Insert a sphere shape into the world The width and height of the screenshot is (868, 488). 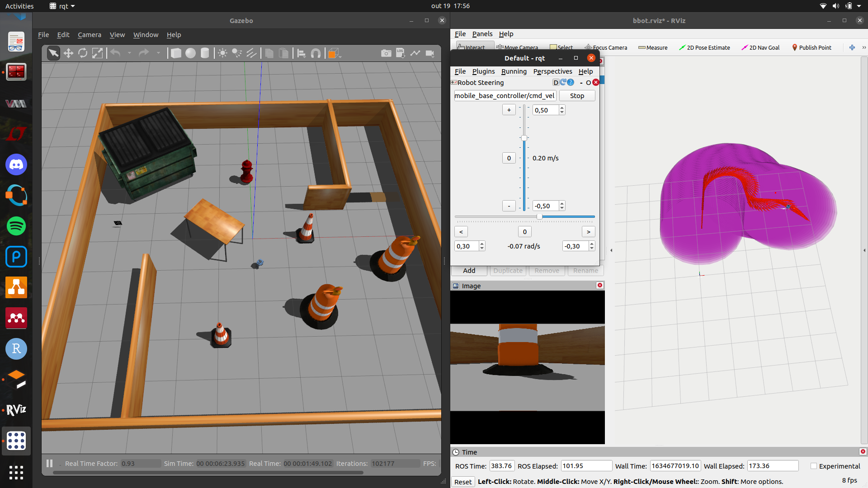pos(190,53)
